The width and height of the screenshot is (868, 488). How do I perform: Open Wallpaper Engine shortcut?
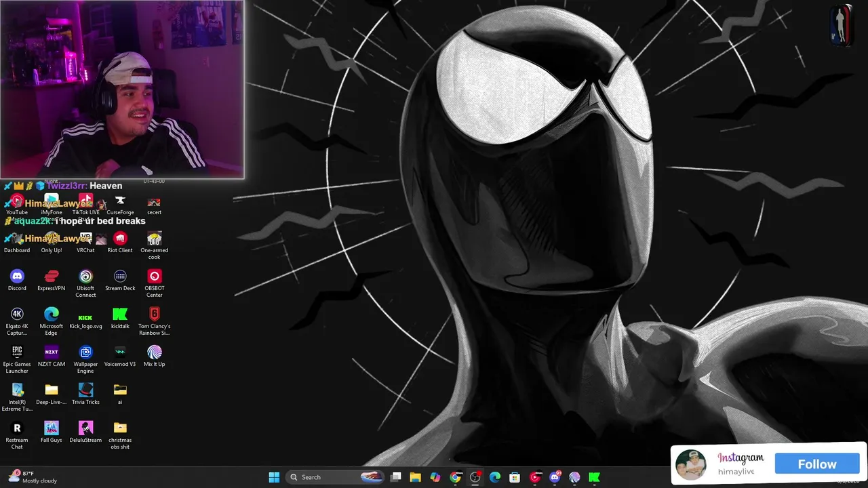[x=85, y=359]
